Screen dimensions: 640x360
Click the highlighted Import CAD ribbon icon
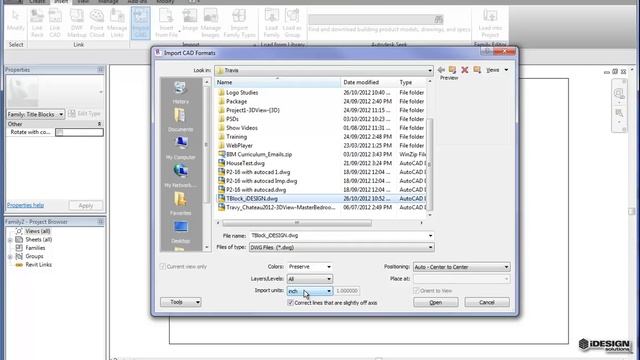click(140, 23)
